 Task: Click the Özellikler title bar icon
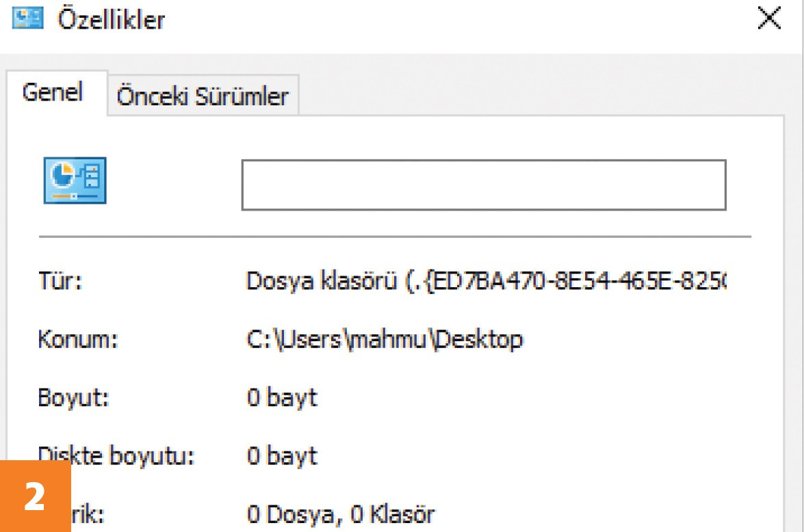(27, 18)
